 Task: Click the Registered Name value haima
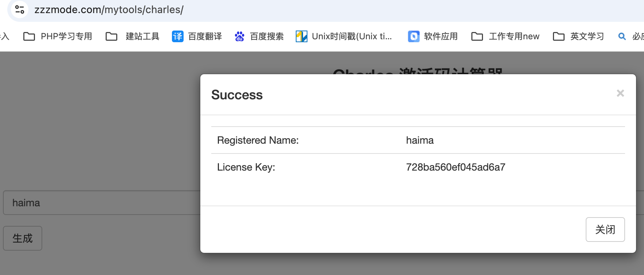pyautogui.click(x=420, y=140)
